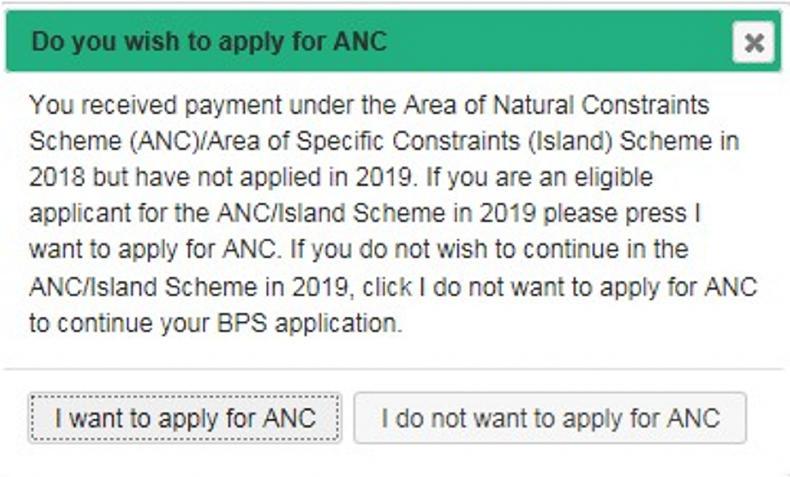
Task: Close the dialog with the X icon
Action: (x=754, y=43)
